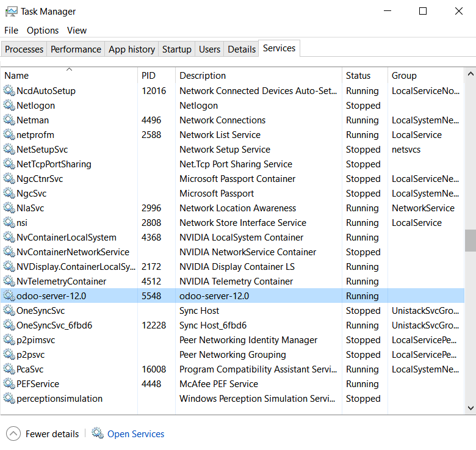The width and height of the screenshot is (476, 450).
Task: Sort by the PID column header
Action: coord(157,75)
